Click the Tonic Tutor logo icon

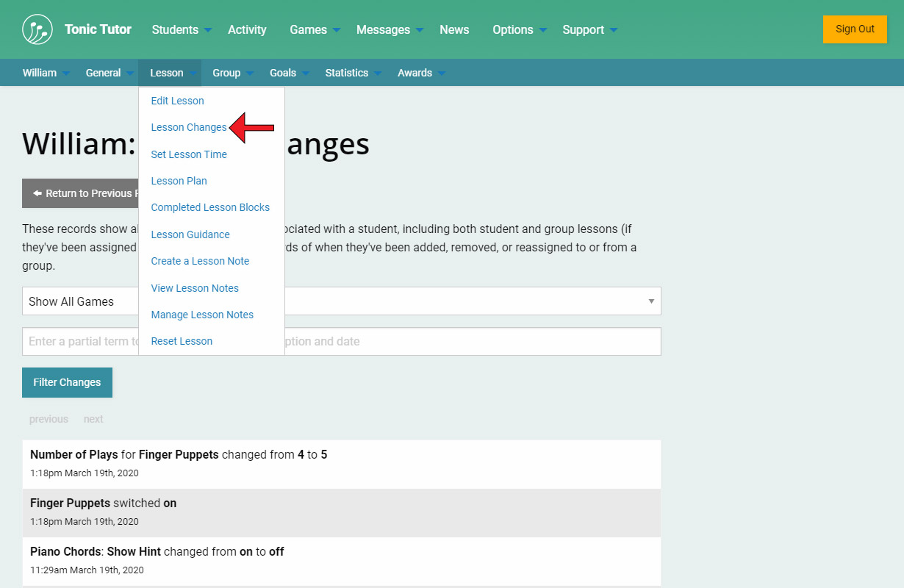pyautogui.click(x=37, y=29)
